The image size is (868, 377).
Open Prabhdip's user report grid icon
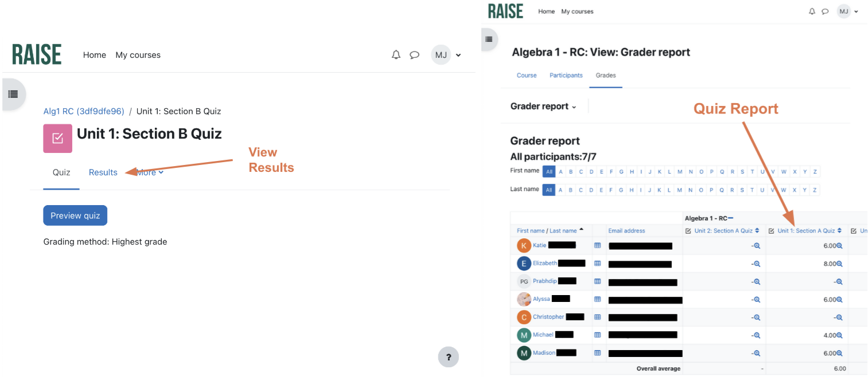point(597,281)
